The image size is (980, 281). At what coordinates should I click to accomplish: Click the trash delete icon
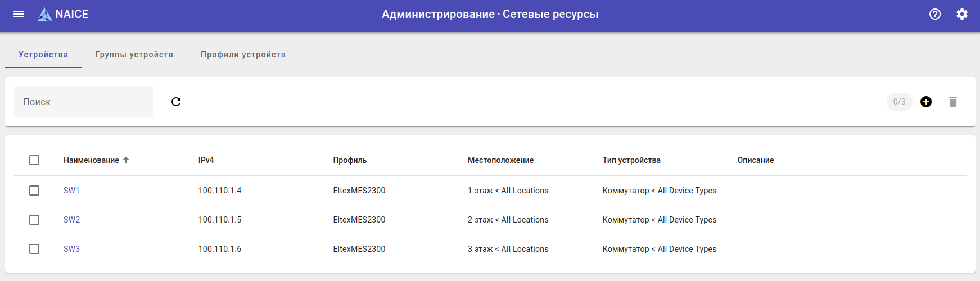(x=953, y=102)
